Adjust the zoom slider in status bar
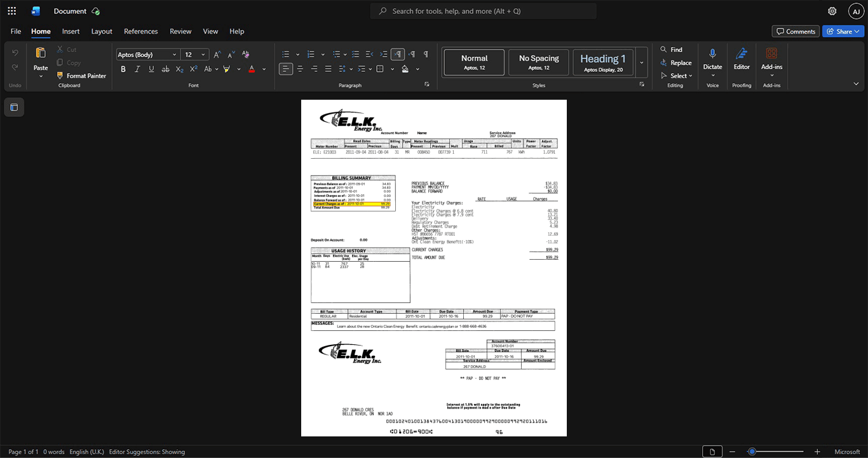This screenshot has width=868, height=458. tap(774, 452)
